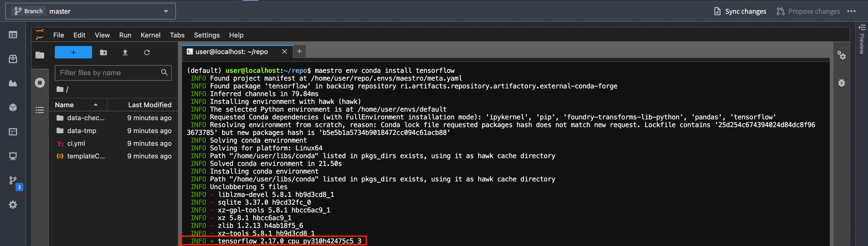This screenshot has height=246, width=868.
Task: Toggle the property inspector gears panel
Action: [842, 56]
